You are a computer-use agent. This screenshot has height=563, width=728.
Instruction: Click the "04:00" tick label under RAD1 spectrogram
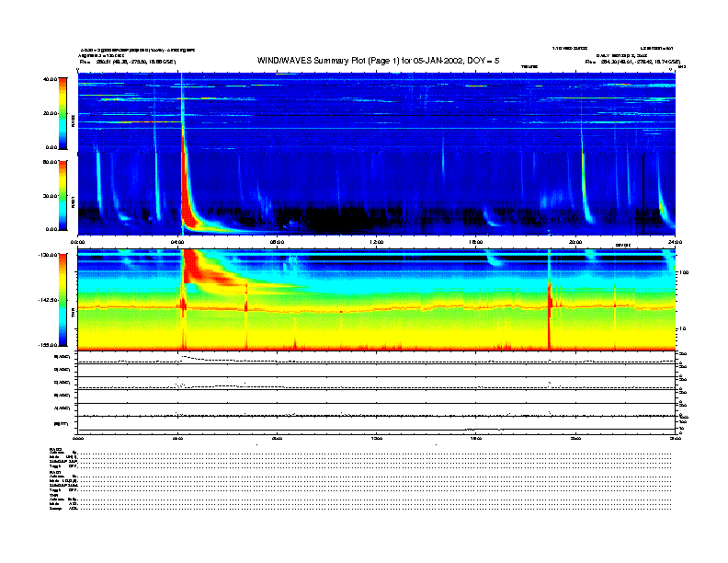tap(177, 242)
